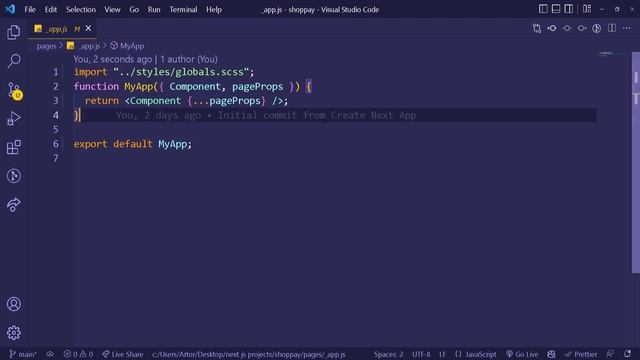Image resolution: width=640 pixels, height=360 pixels.
Task: Toggle Primary Side Bar layout icon
Action: coord(543,9)
